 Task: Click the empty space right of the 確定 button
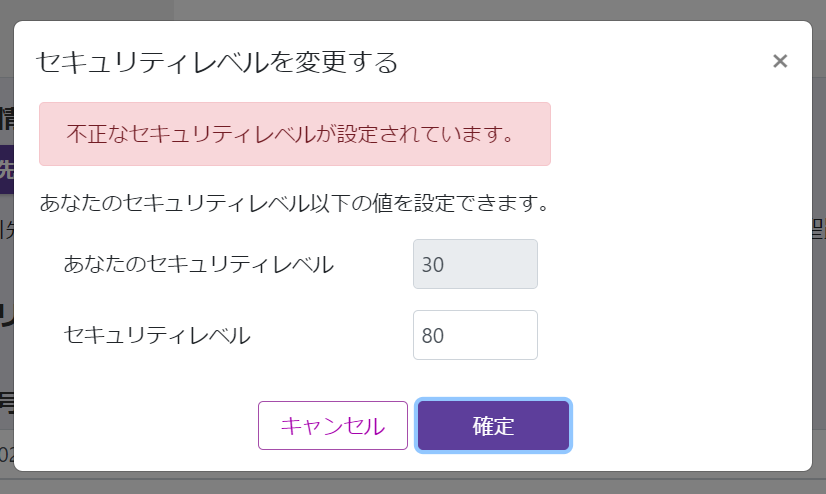[690, 426]
